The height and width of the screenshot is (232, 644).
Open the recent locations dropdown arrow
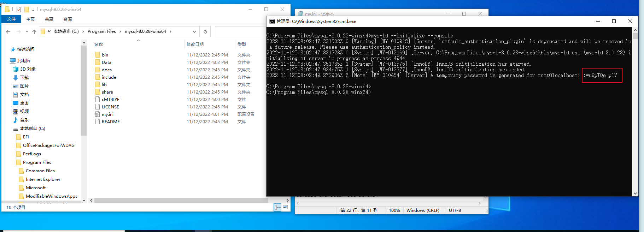click(27, 32)
